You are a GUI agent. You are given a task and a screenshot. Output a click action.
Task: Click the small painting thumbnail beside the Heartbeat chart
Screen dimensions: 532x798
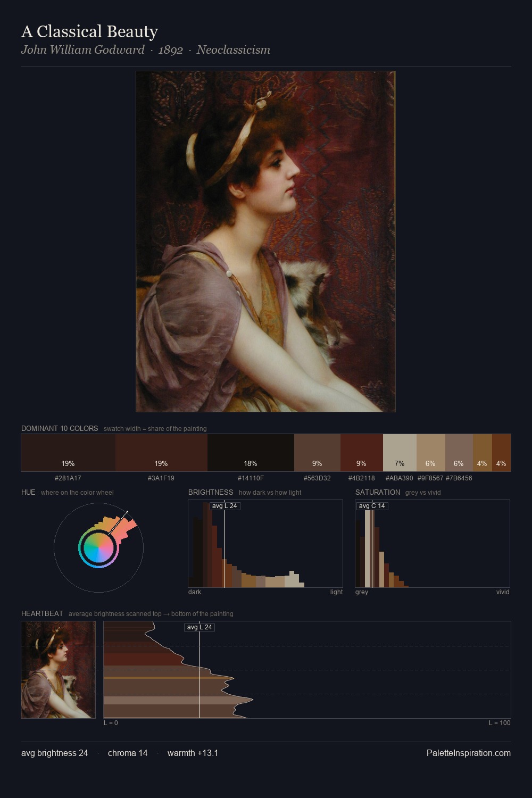59,670
